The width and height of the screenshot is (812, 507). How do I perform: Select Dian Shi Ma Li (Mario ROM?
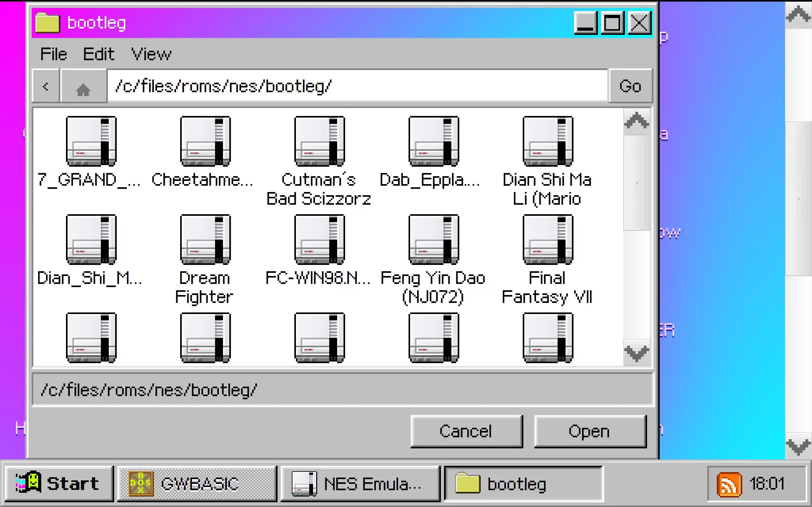click(547, 141)
